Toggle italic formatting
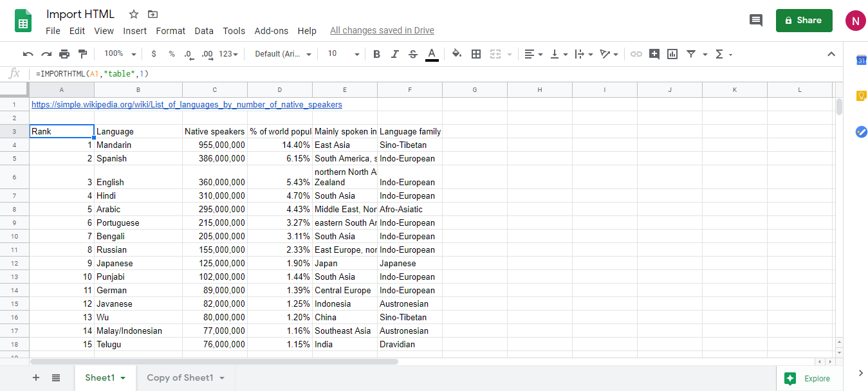 (x=395, y=54)
